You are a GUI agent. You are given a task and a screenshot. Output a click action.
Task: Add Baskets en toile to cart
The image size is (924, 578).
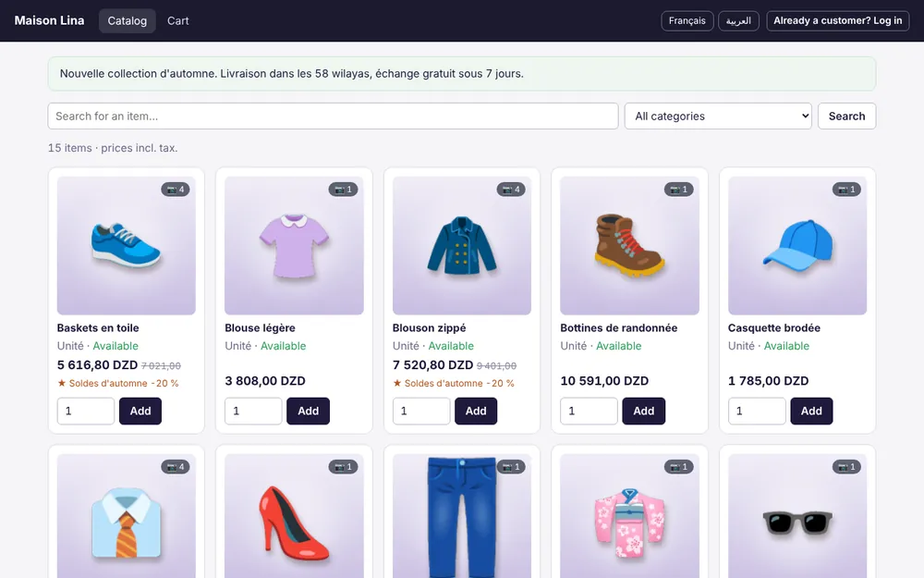tap(140, 412)
